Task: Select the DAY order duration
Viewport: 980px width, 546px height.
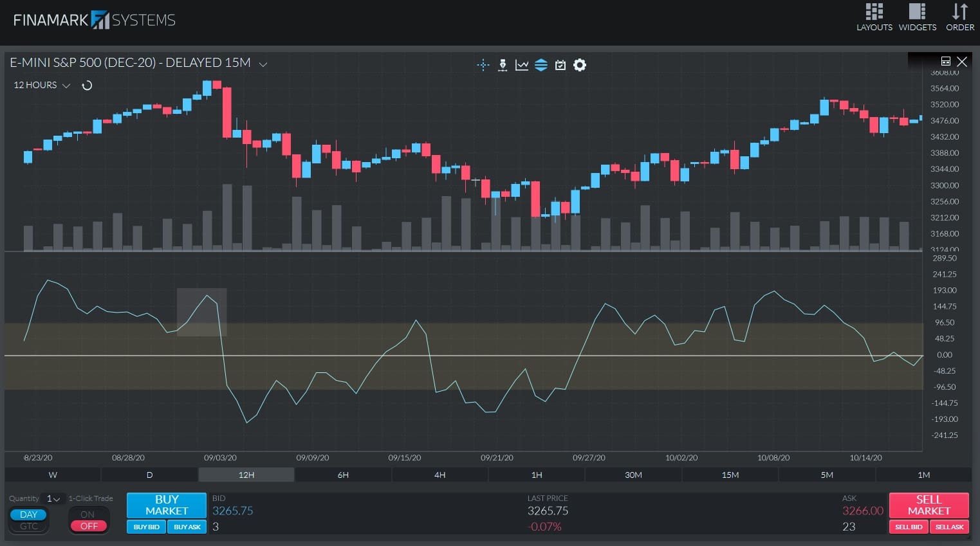Action: point(28,514)
